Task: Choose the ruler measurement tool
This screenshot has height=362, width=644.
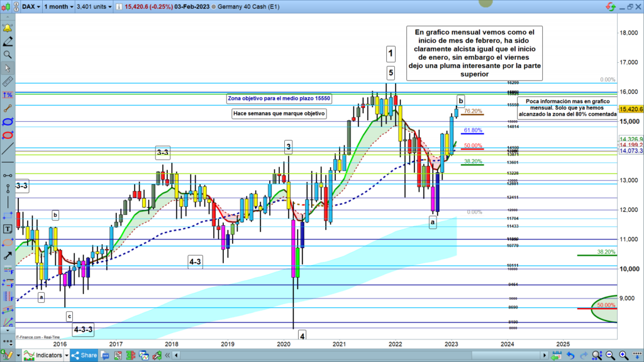Action: coord(8,82)
